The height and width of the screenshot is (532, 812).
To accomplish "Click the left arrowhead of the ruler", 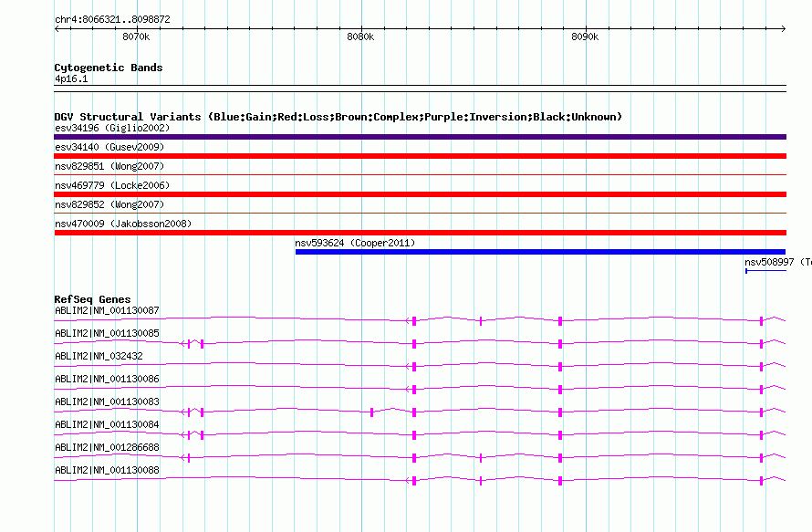I will [x=57, y=29].
